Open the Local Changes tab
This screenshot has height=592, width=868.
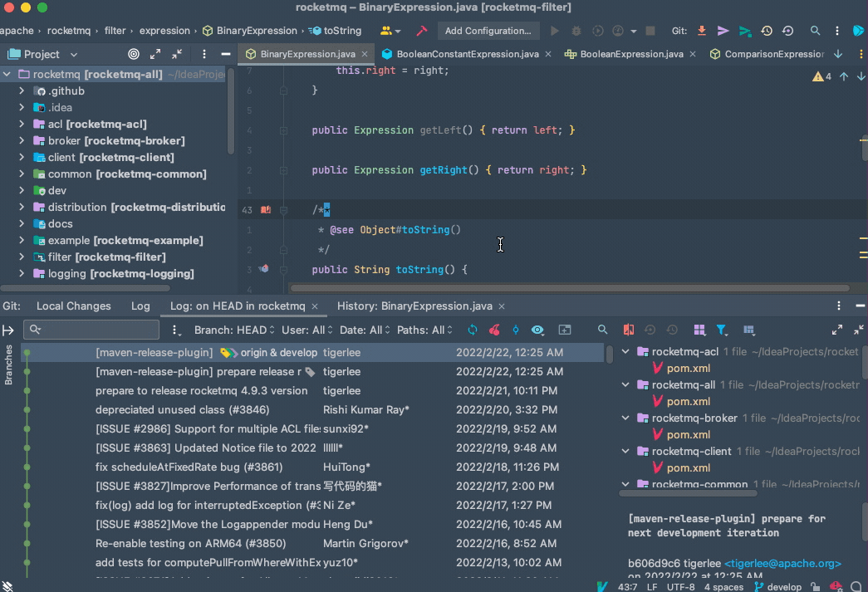pos(74,306)
